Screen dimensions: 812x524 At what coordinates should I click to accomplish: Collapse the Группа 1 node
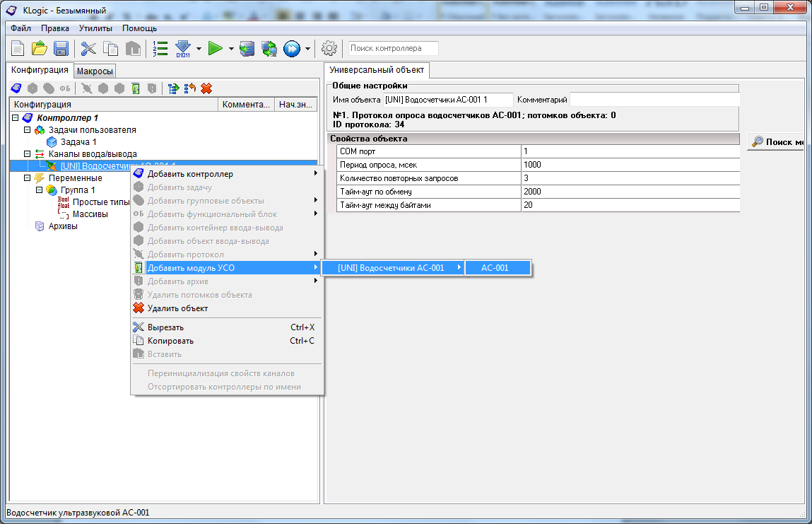click(x=40, y=190)
